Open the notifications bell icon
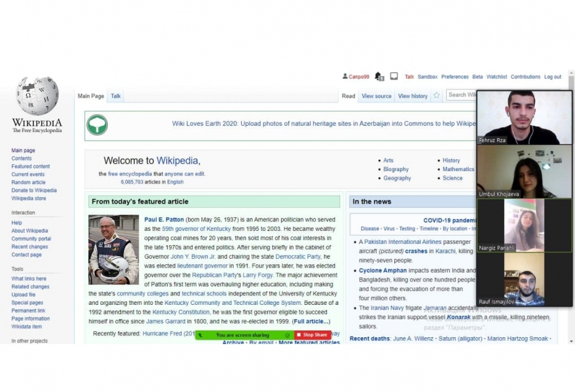The image size is (575, 392). pyautogui.click(x=379, y=76)
